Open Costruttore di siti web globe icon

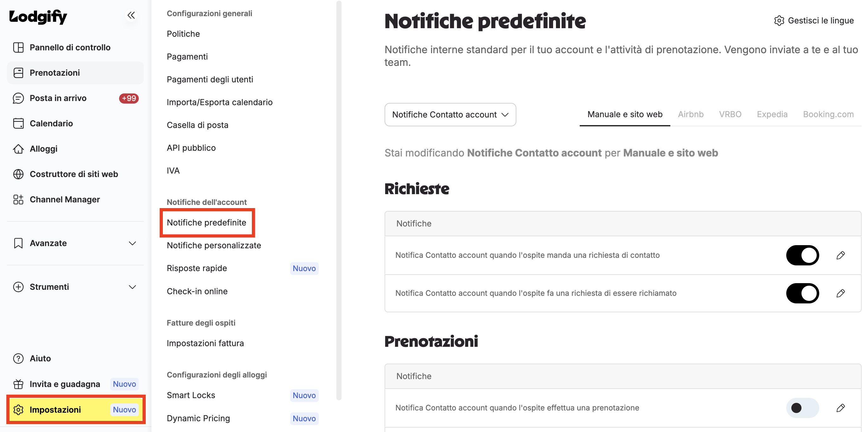click(x=18, y=174)
